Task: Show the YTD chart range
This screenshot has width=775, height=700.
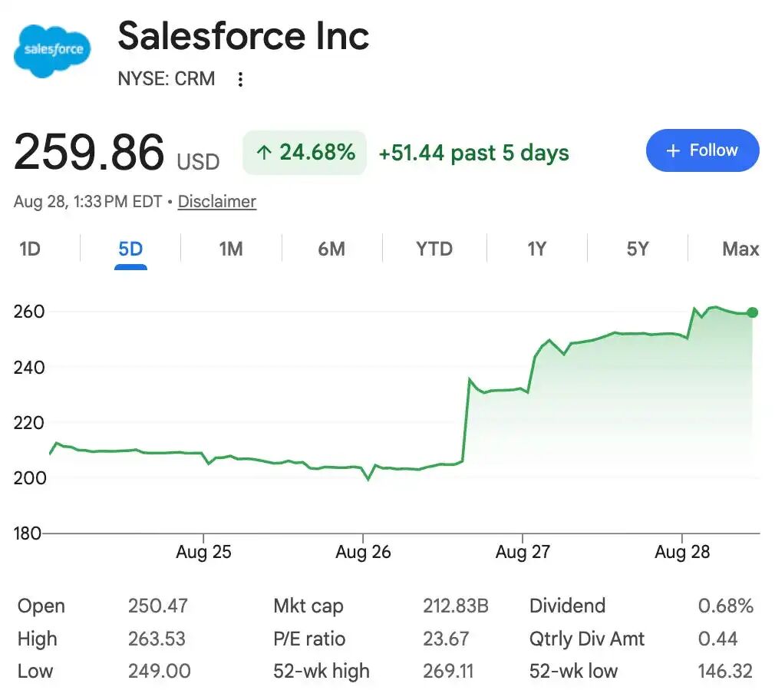Action: point(434,249)
